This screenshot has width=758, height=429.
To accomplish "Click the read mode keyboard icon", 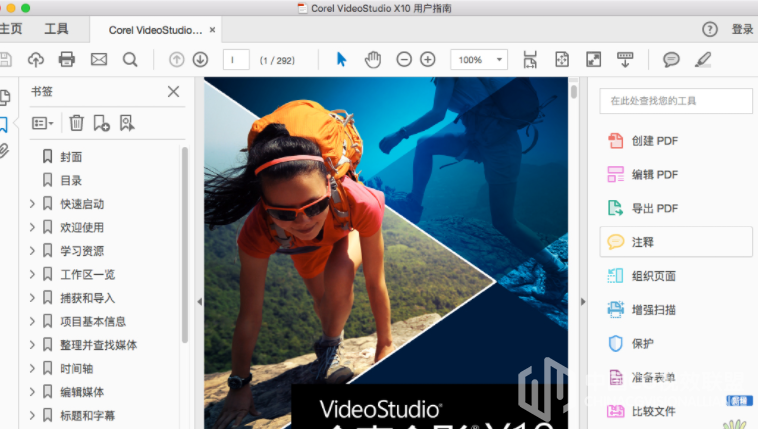I will tap(625, 59).
